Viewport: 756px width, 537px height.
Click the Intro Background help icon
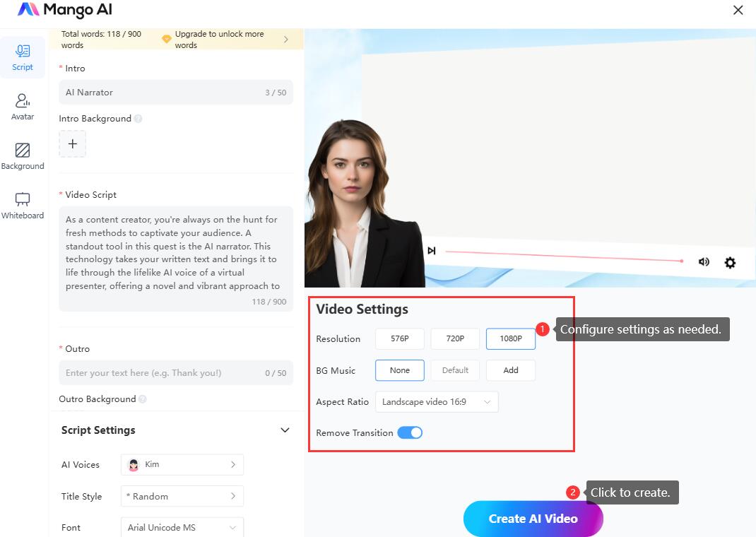tap(138, 119)
